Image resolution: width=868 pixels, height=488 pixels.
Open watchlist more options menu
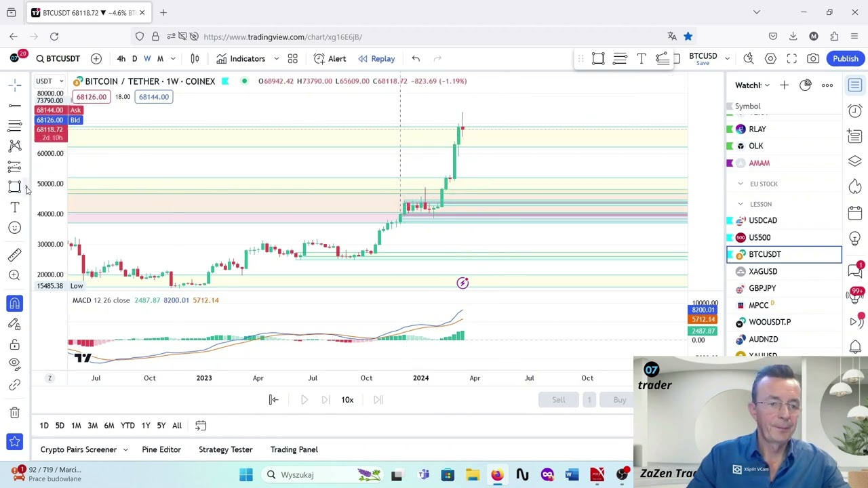(x=827, y=85)
